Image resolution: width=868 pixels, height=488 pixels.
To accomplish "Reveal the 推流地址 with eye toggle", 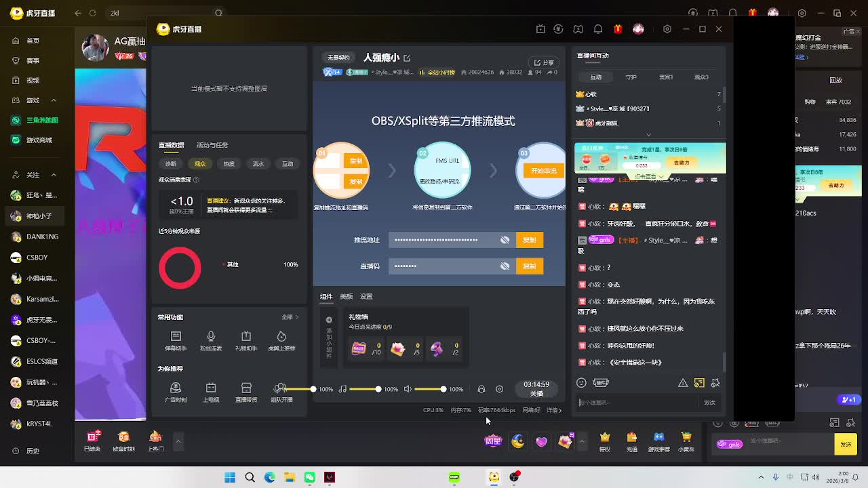I will (x=505, y=240).
